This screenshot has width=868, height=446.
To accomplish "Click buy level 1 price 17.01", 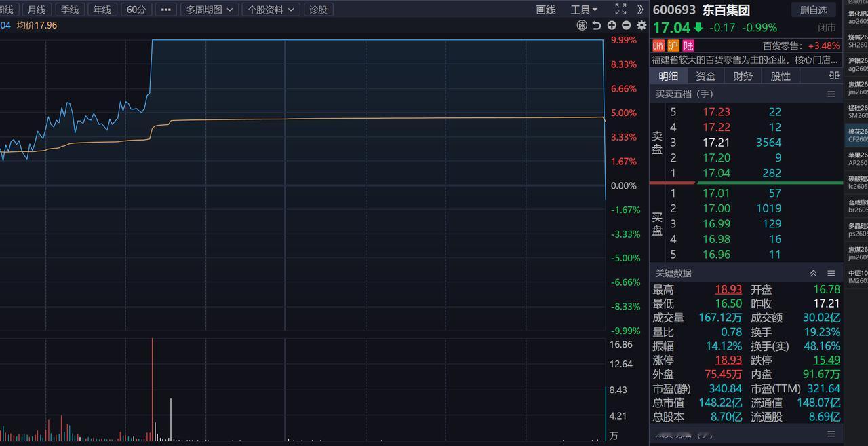I will pyautogui.click(x=717, y=193).
